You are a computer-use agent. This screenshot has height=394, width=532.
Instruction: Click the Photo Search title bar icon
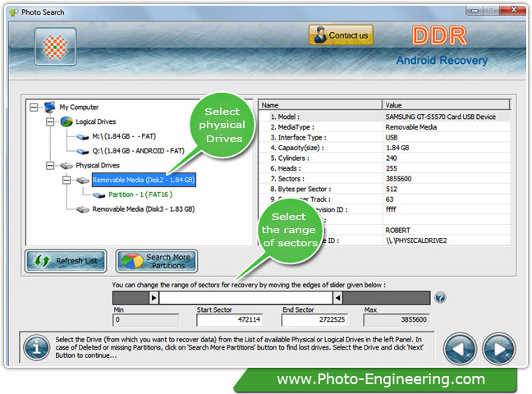click(x=14, y=12)
